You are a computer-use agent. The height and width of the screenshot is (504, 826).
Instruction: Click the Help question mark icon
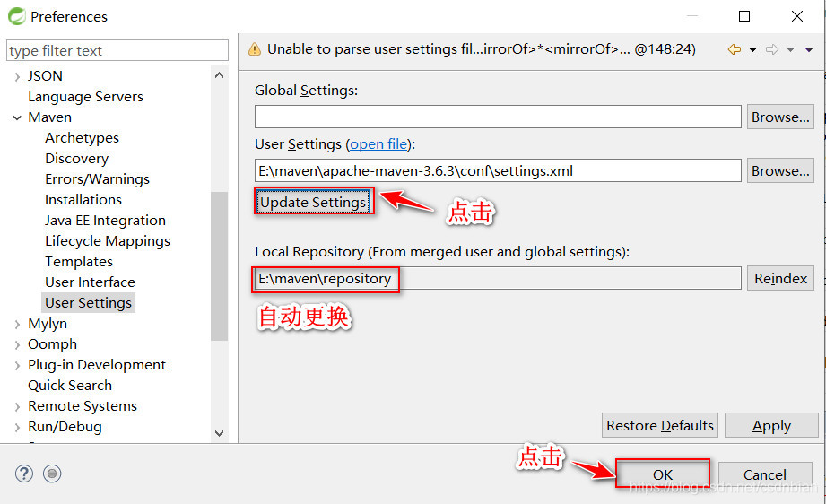[23, 474]
